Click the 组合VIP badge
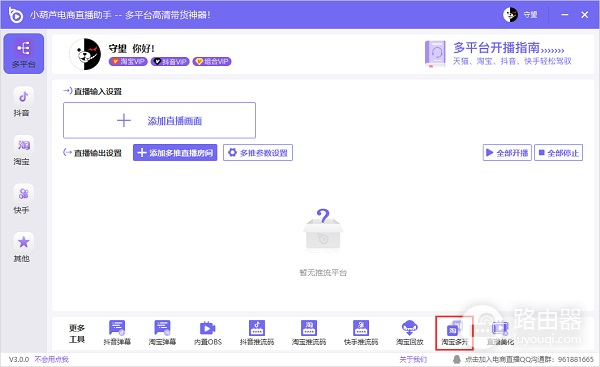Viewport: 600px width, 367px height. click(212, 61)
